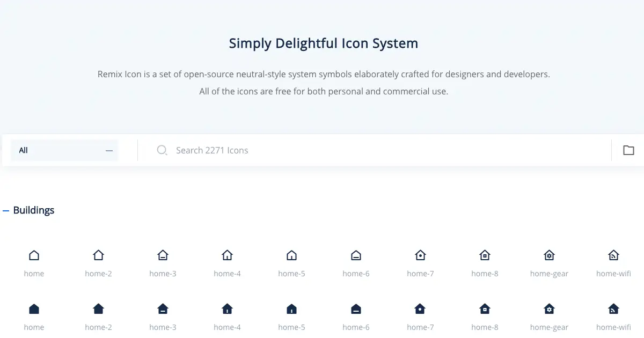Image resolution: width=644 pixels, height=338 pixels.
Task: Click the filled home-6 icon
Action: tap(356, 308)
